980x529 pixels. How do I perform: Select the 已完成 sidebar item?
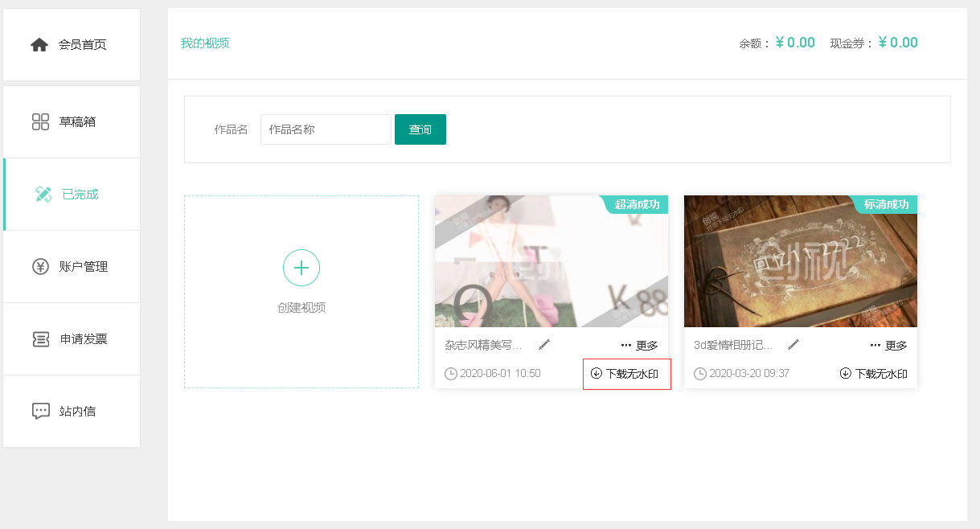pyautogui.click(x=72, y=195)
